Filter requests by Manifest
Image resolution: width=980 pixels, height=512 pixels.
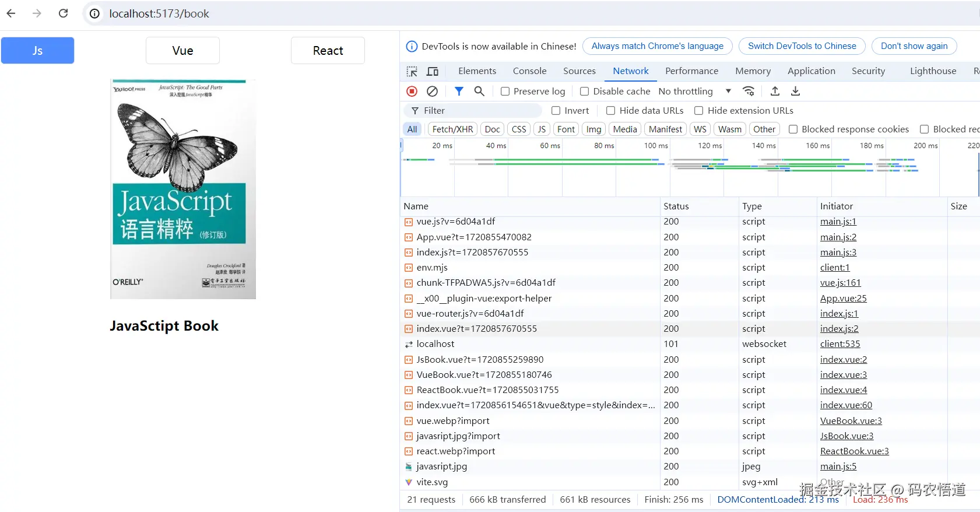click(665, 129)
